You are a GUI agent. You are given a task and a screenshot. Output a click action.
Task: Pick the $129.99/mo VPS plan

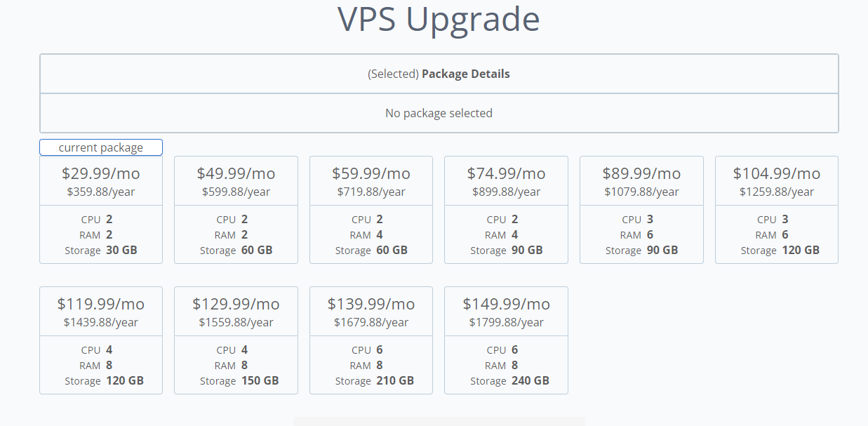(236, 340)
